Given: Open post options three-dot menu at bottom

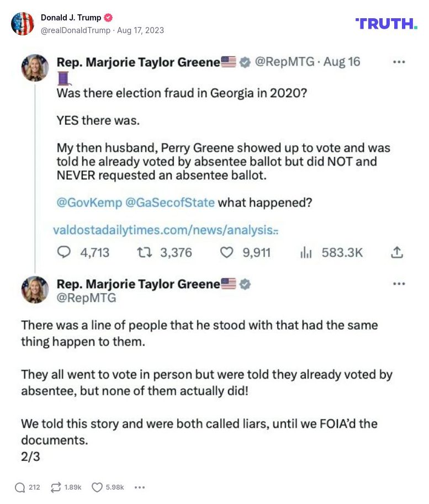Looking at the screenshot, I should [140, 487].
